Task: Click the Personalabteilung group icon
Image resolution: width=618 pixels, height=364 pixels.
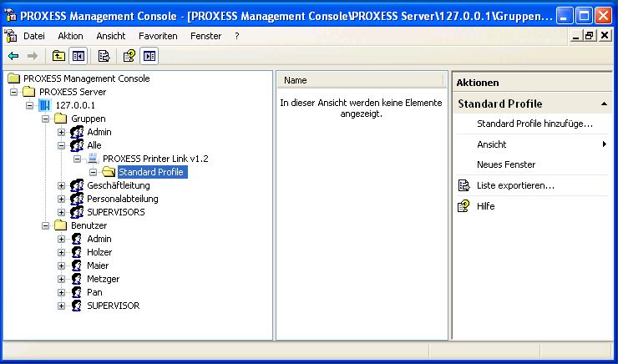Action: pyautogui.click(x=77, y=199)
